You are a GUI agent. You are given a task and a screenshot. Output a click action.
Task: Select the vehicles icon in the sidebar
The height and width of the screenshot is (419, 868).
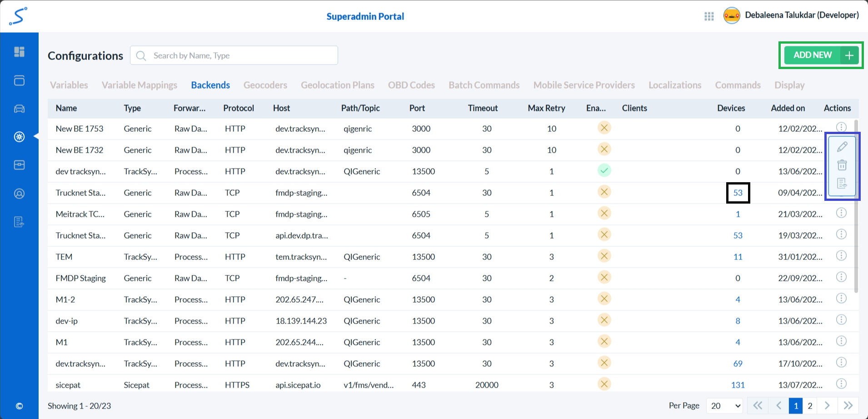pos(19,108)
